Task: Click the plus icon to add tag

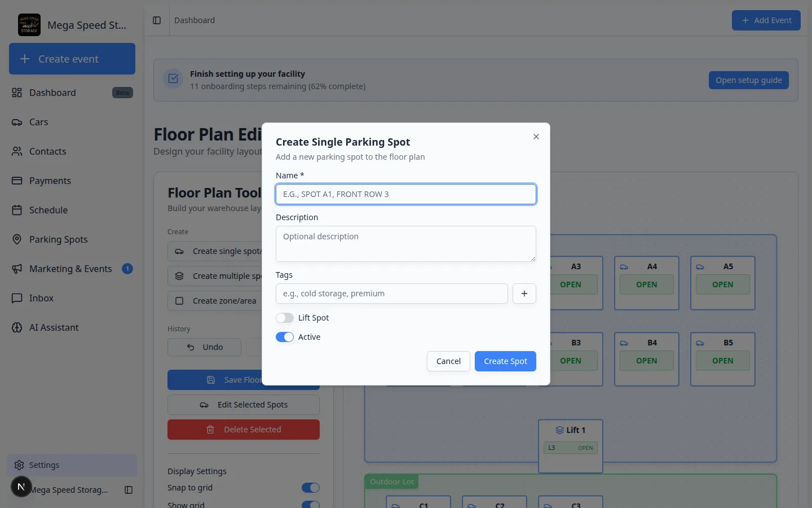Action: pos(524,294)
